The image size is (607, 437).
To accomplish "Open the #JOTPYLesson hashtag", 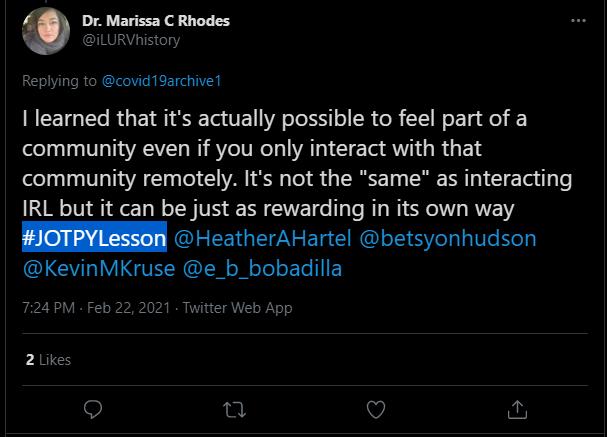I will 94,241.
